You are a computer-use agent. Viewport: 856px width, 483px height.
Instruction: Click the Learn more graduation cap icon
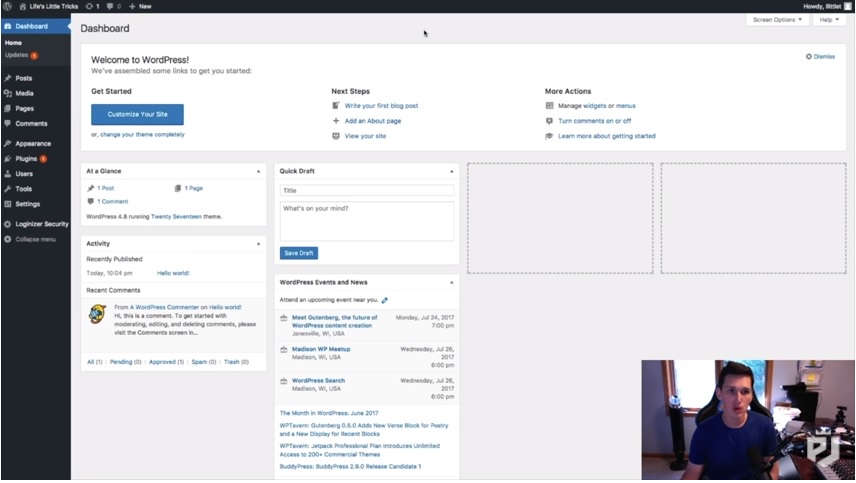coord(549,136)
